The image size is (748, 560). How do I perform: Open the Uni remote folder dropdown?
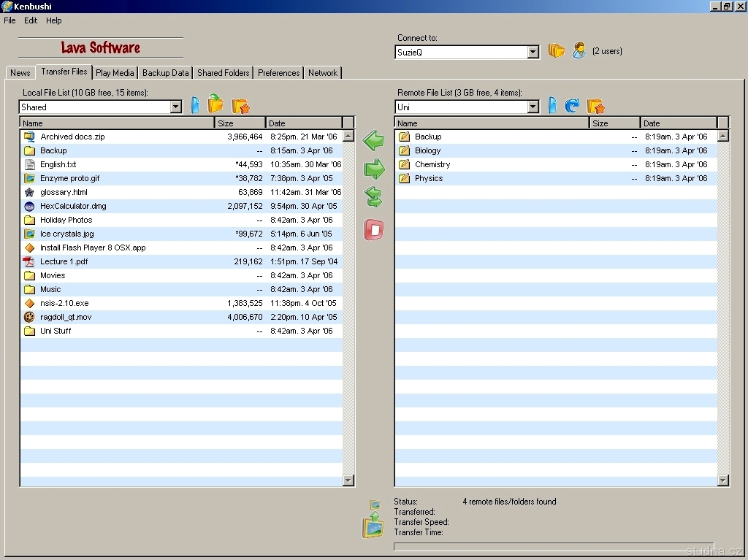[x=533, y=107]
